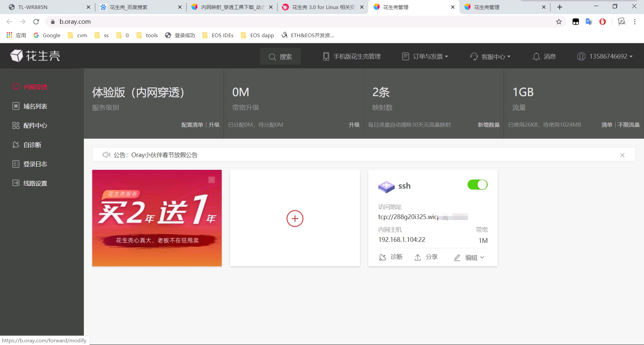Open the Oray春节放假公告 announcement

point(164,155)
